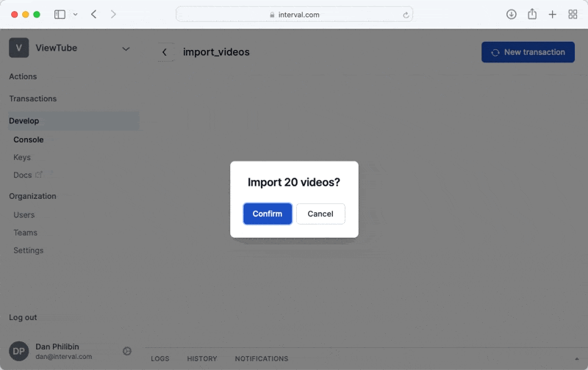
Task: Open Docs external link
Action: coord(28,175)
